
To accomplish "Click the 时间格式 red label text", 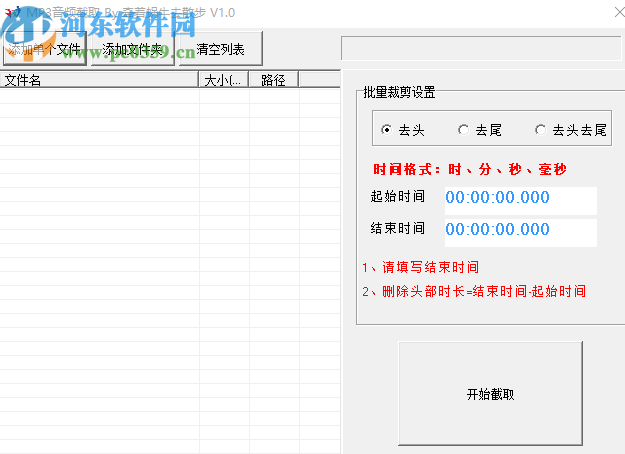I will [470, 169].
